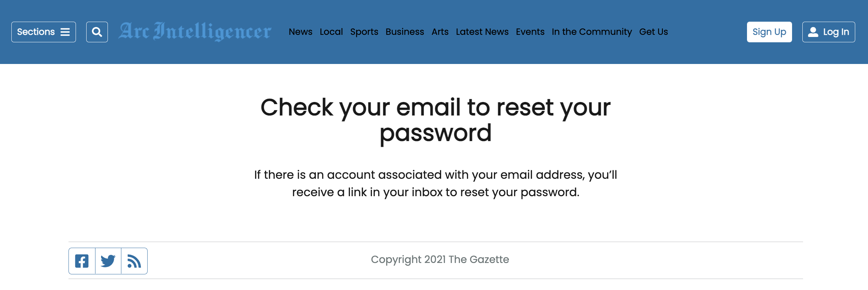Select Sports in the navigation bar

[364, 32]
